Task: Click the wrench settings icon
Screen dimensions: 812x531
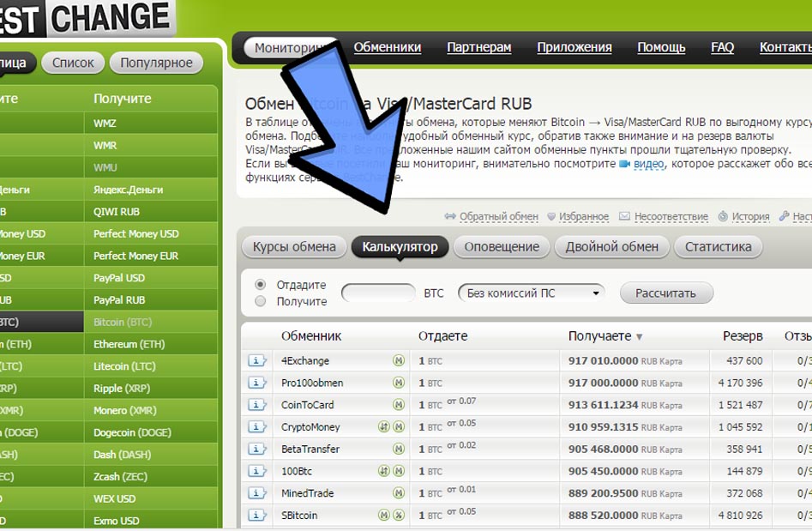Action: (x=785, y=215)
